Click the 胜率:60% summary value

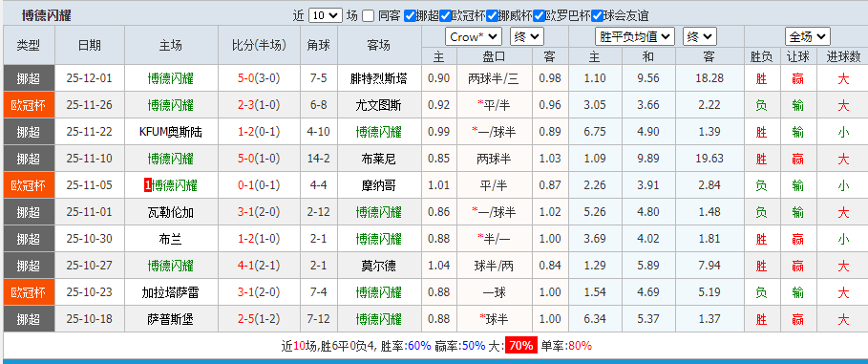[x=406, y=346]
